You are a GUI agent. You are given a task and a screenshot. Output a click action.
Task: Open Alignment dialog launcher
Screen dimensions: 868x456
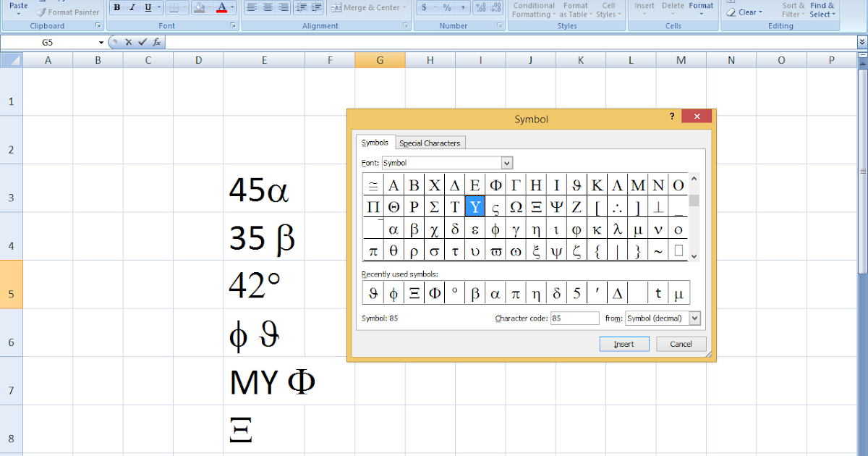point(406,25)
